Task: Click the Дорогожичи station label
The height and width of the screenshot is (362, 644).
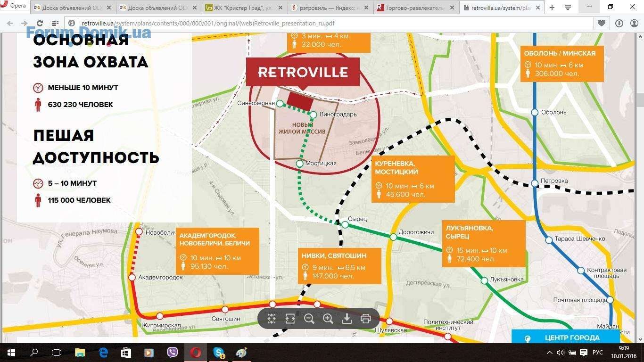Action: 416,232
